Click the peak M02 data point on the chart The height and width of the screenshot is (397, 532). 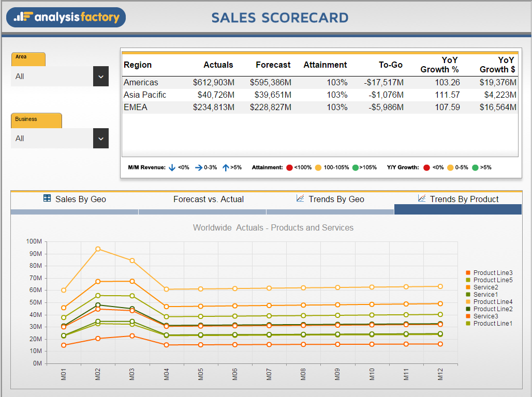(98, 249)
